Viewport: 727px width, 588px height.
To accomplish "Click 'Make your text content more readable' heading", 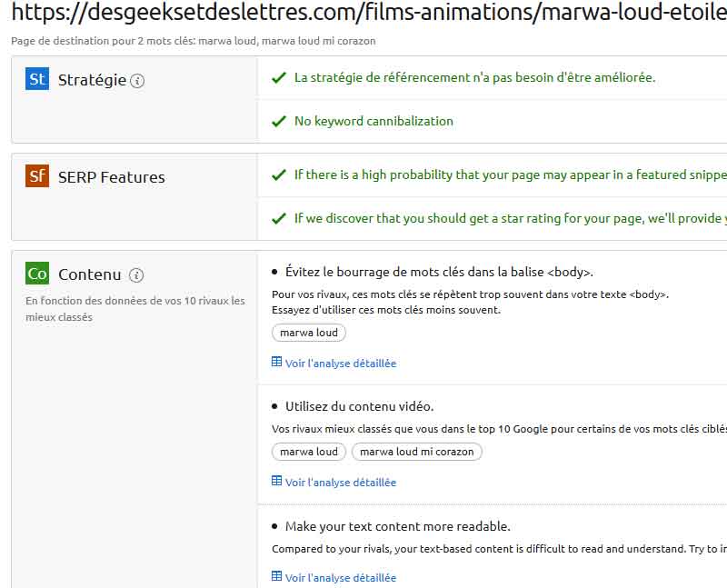I will pos(398,526).
